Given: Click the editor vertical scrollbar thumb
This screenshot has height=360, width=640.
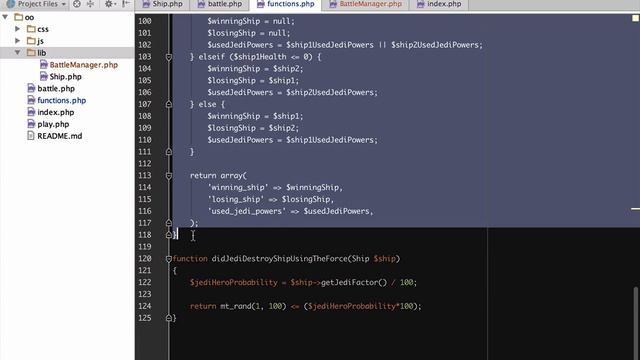Looking at the screenshot, I should coord(636,322).
